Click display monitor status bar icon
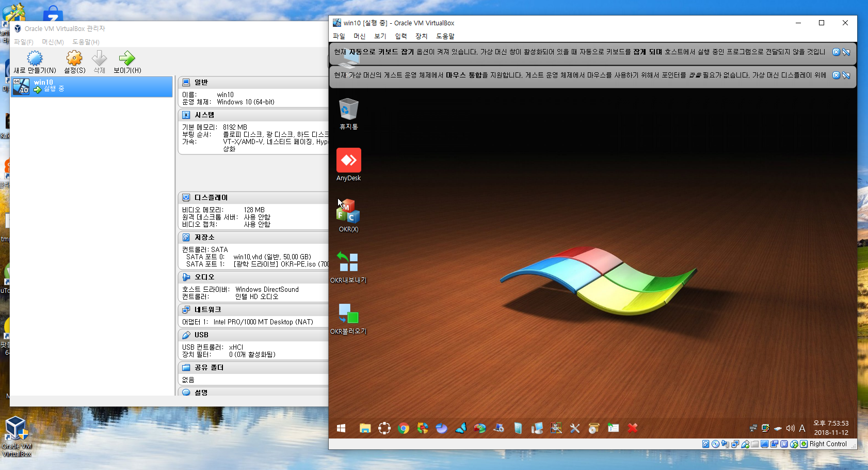868x470 pixels. (x=764, y=444)
